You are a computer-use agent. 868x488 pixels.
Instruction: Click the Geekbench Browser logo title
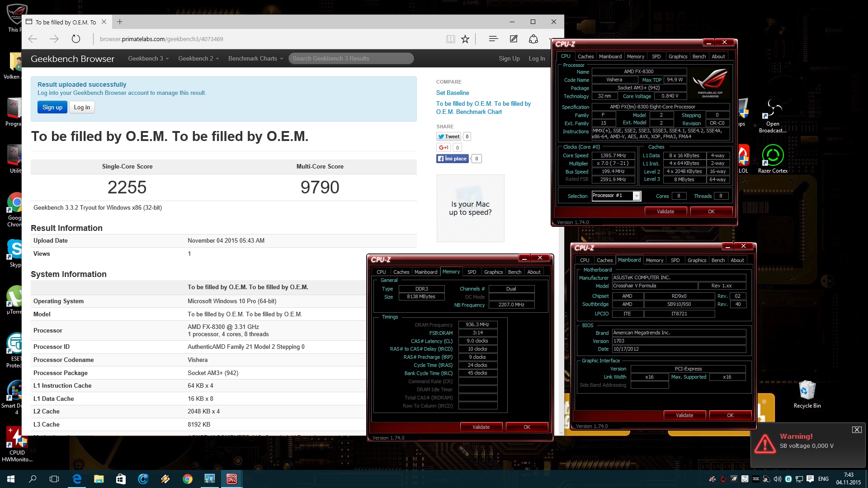(x=72, y=59)
